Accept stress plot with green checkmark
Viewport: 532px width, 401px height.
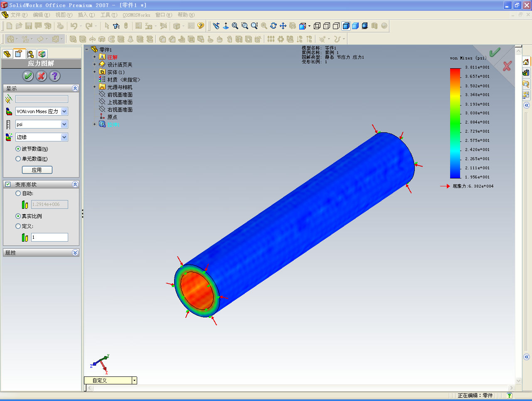[28, 76]
